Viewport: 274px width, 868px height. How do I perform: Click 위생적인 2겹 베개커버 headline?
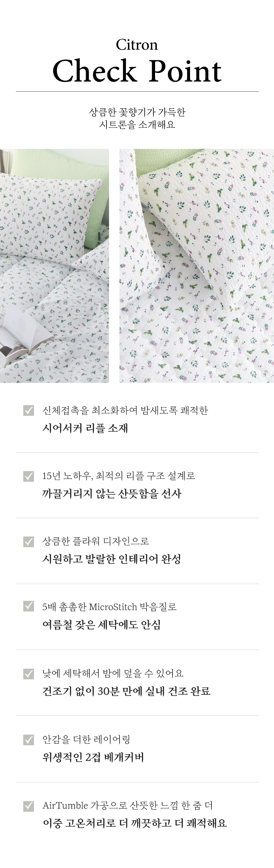click(93, 757)
